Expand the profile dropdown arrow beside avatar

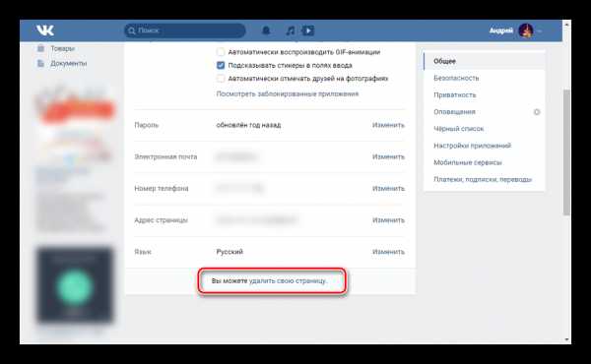tap(540, 30)
